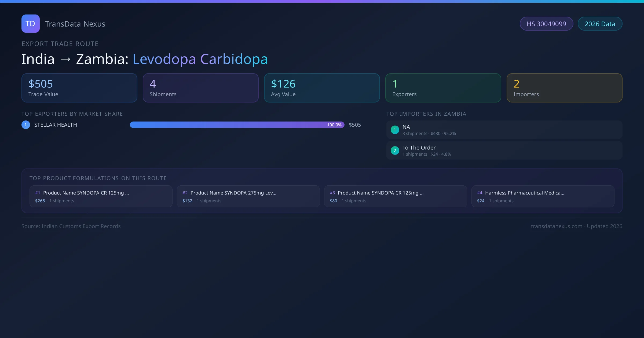
Task: Select the 2026 Data tag
Action: [x=600, y=24]
